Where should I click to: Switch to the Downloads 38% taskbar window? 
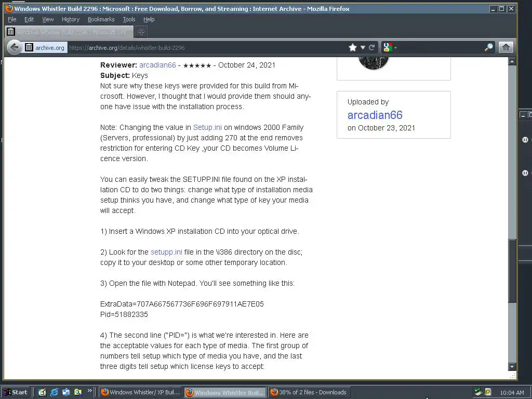point(310,392)
